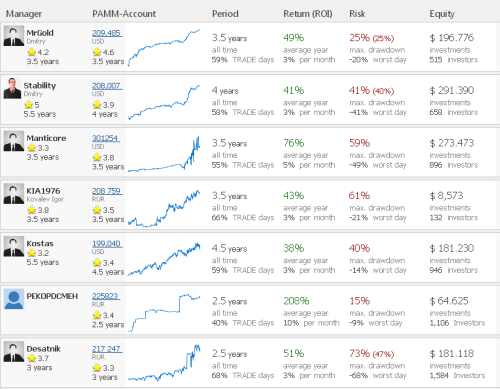Click Desatnik manager avatar

[14, 352]
